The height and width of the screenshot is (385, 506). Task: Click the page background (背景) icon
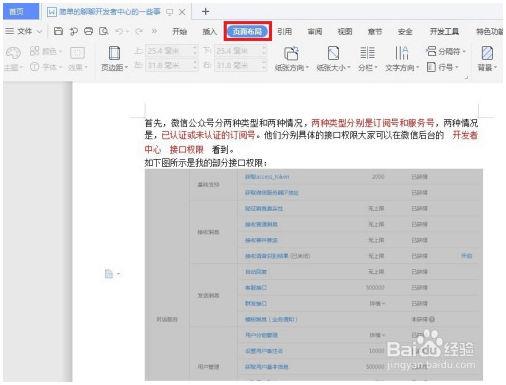click(x=487, y=53)
